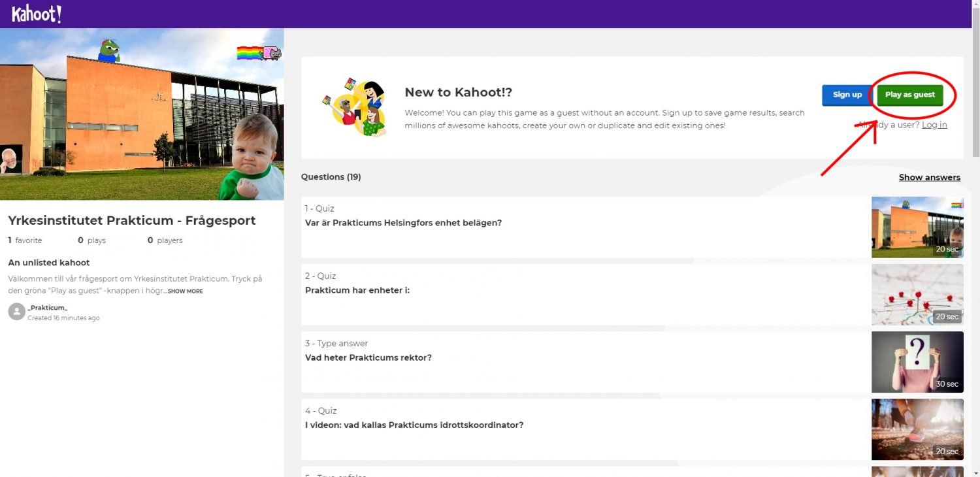
Task: Open thumbnail of question 2 map pins
Action: (x=917, y=295)
